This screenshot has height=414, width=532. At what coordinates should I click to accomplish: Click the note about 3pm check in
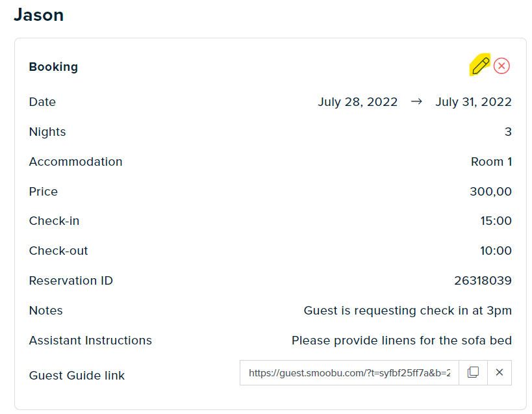(x=407, y=311)
